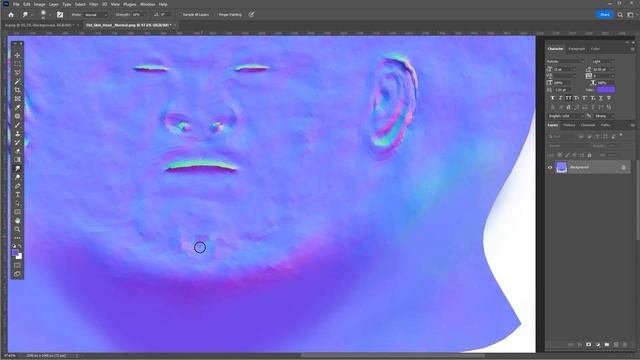Open the layer blend mode dropdown
The image size is (640, 360).
[568, 146]
